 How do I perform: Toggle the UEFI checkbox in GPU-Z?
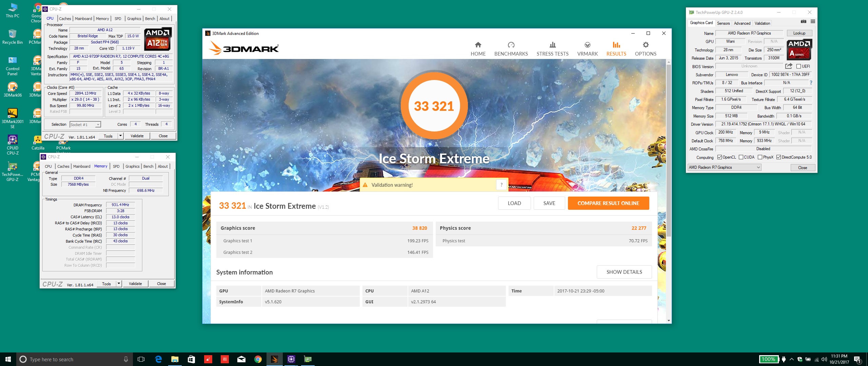coord(798,66)
